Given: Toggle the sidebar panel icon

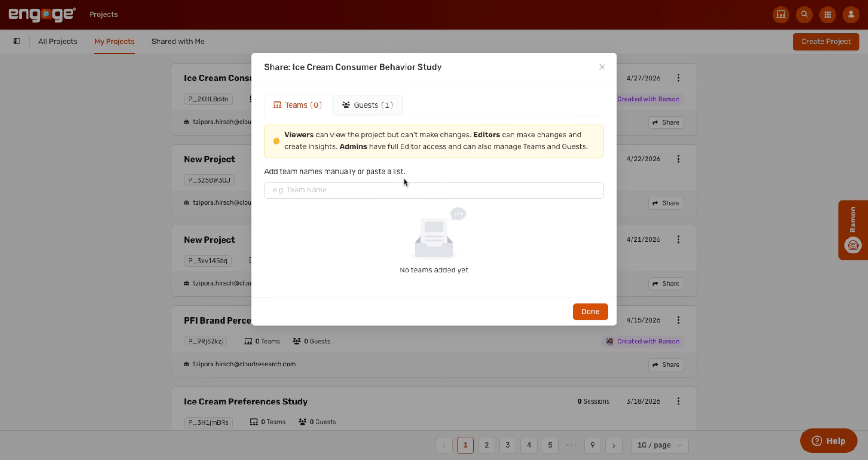Looking at the screenshot, I should click(x=17, y=41).
